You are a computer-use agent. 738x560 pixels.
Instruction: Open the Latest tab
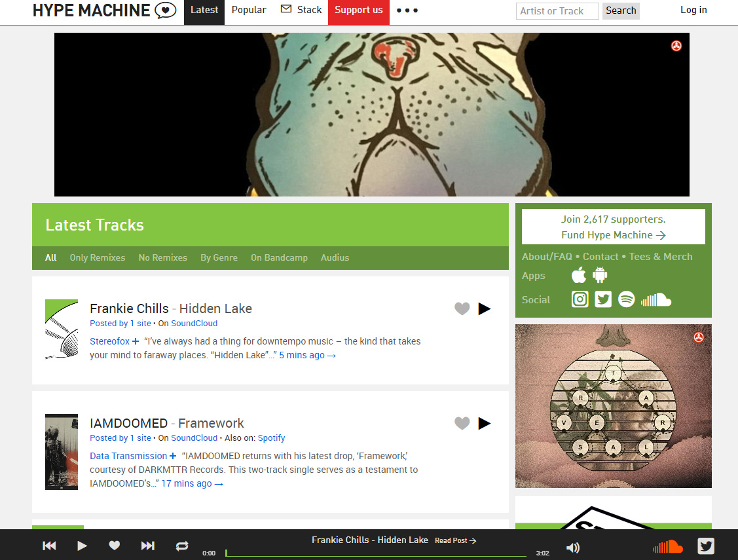[x=204, y=10]
